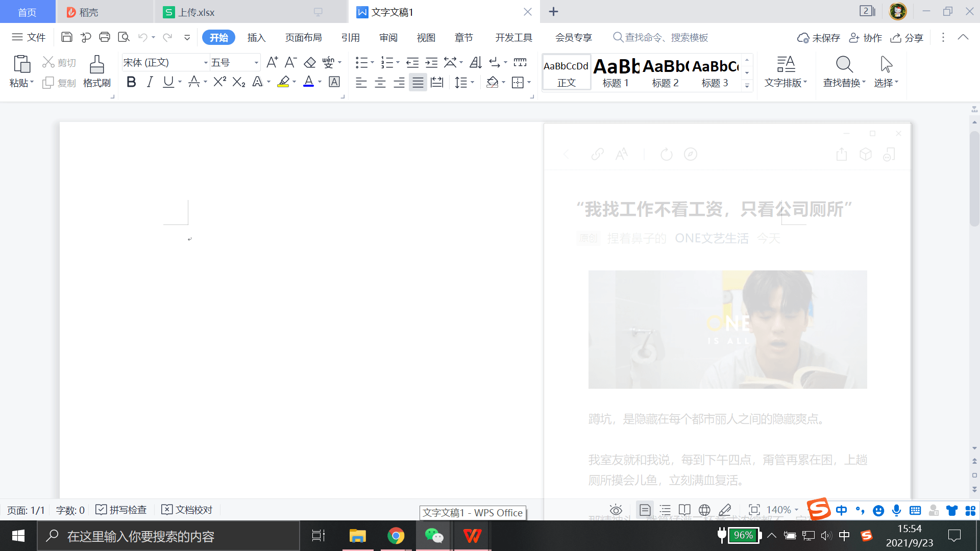Center align the paragraph
Image resolution: width=980 pixels, height=551 pixels.
click(380, 83)
